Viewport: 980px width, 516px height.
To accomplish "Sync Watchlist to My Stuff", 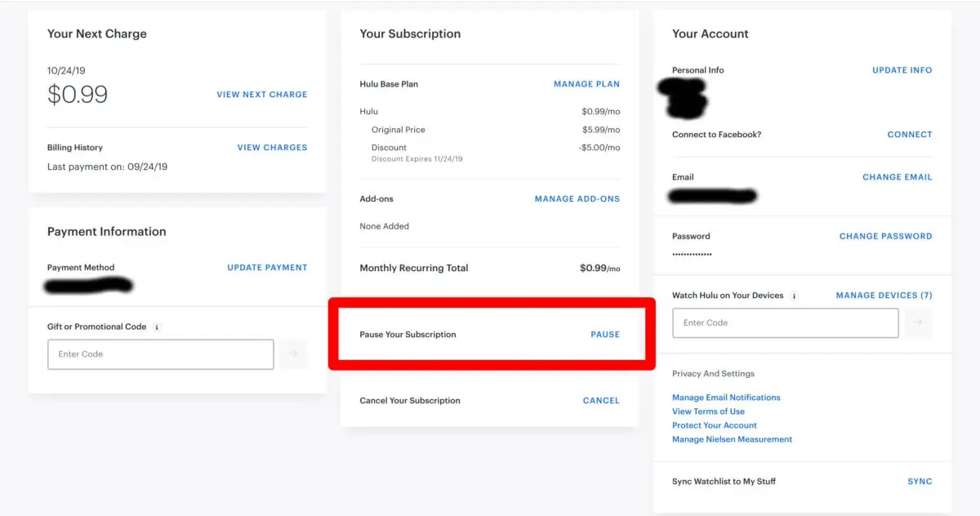I will pos(920,482).
